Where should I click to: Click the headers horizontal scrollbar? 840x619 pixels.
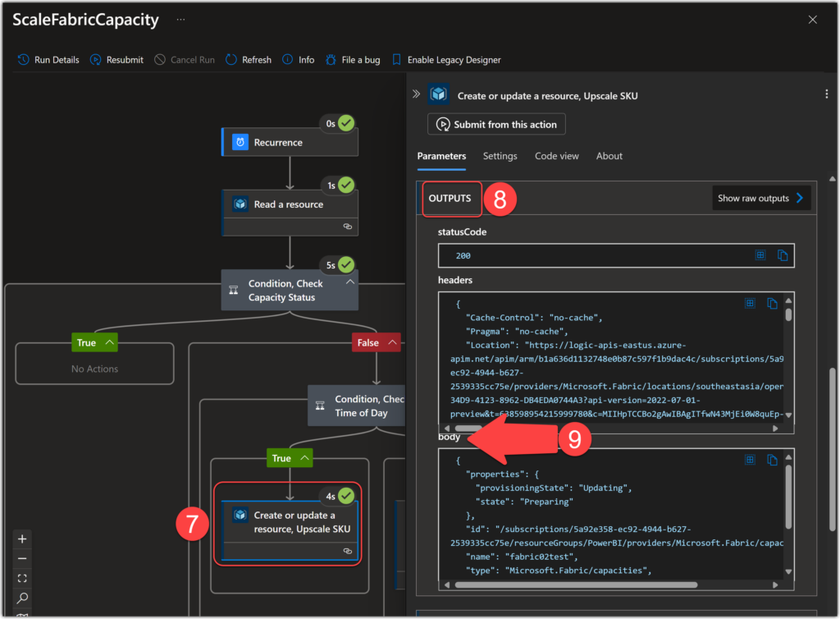610,429
